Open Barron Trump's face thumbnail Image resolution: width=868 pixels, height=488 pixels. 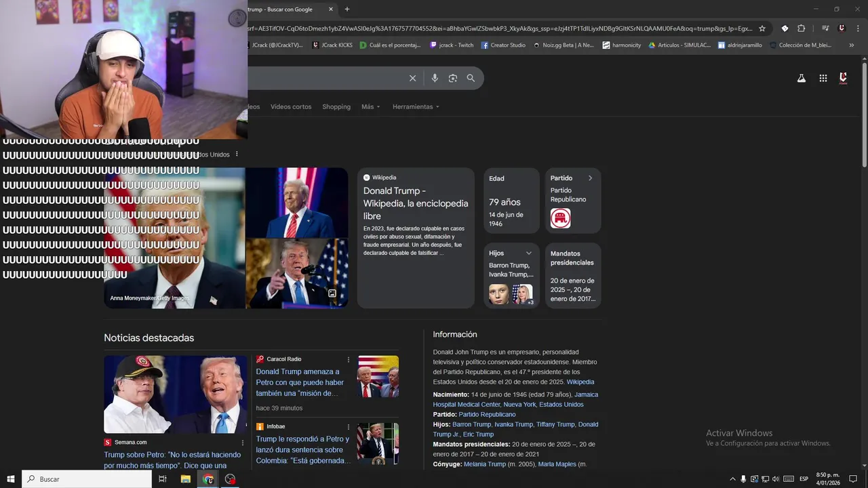pyautogui.click(x=498, y=294)
